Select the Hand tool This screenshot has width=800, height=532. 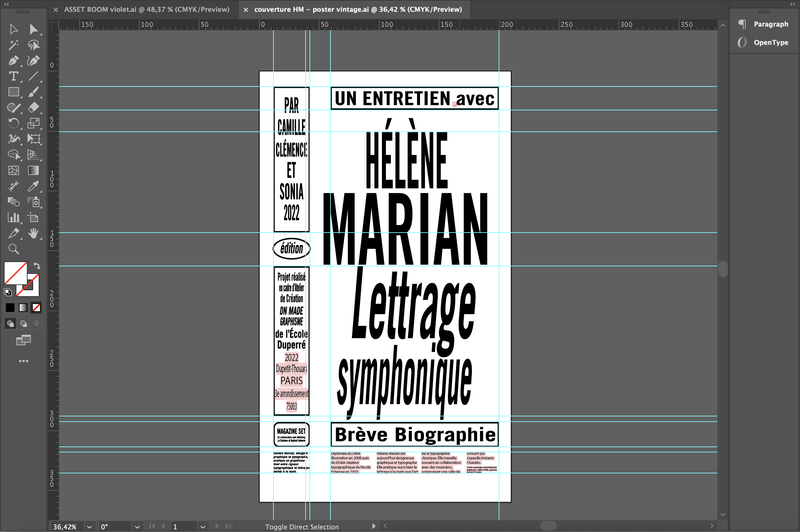coord(33,234)
